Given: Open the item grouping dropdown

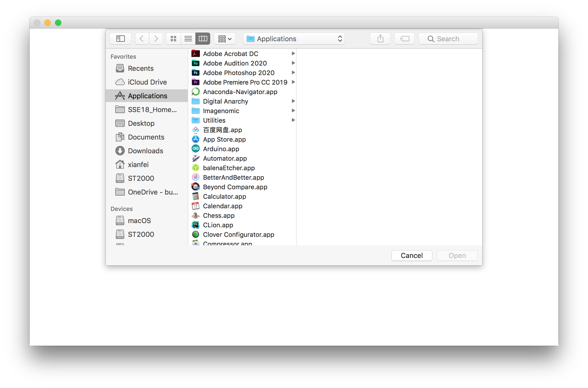Looking at the screenshot, I should 225,39.
